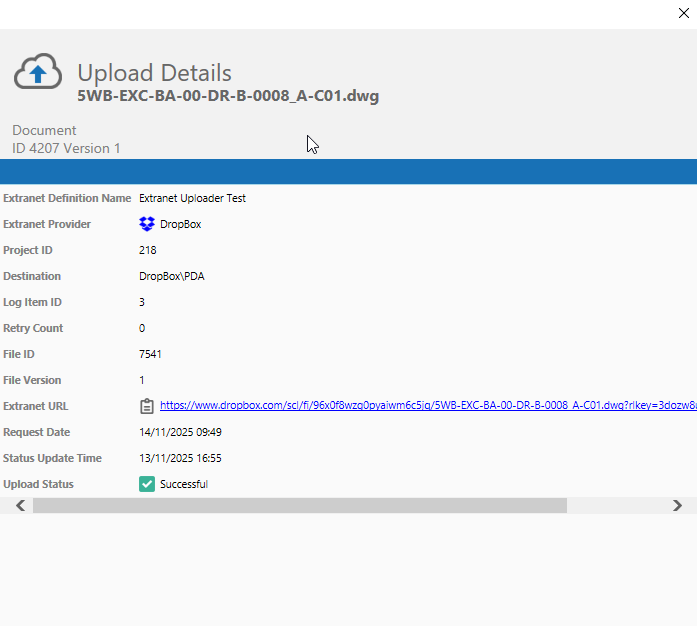
Task: Click the Successful upload status text
Action: coord(184,484)
